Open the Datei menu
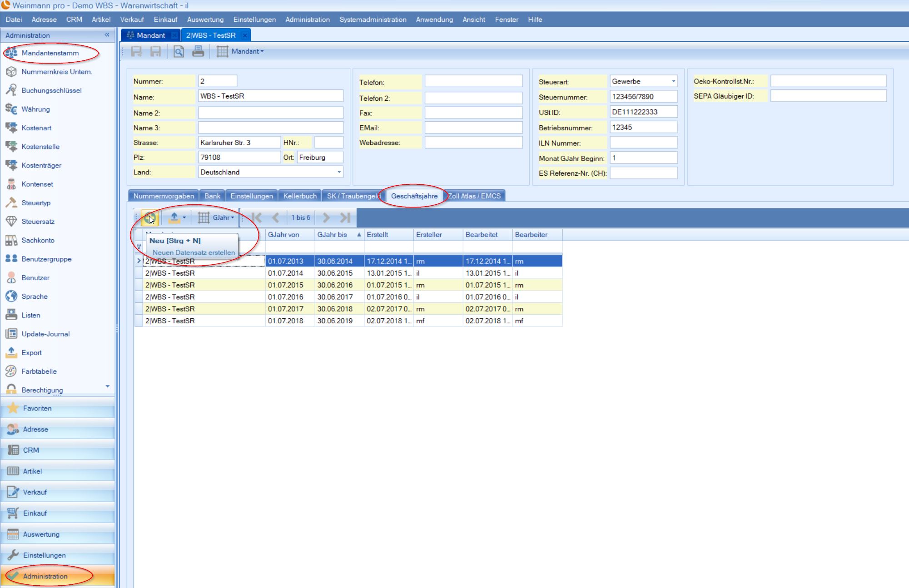This screenshot has width=909, height=588. click(14, 20)
